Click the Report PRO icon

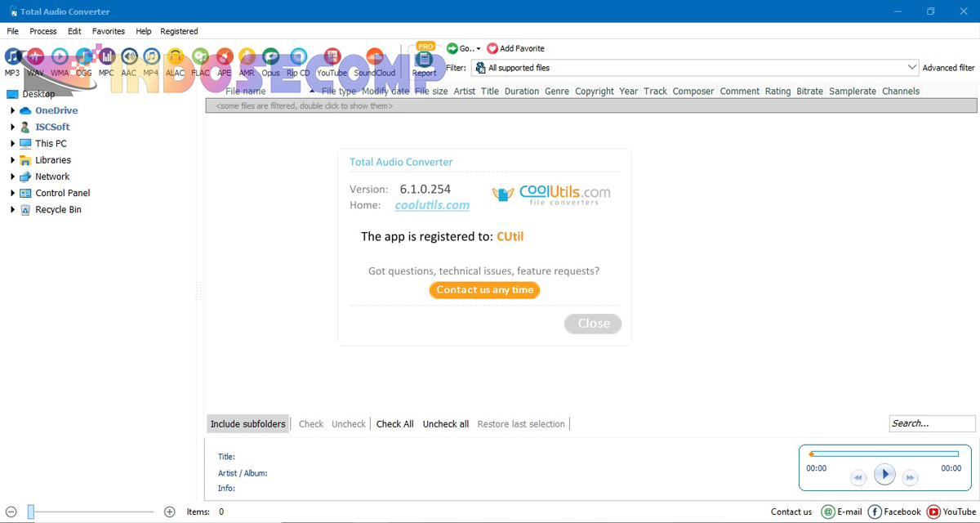click(x=425, y=57)
